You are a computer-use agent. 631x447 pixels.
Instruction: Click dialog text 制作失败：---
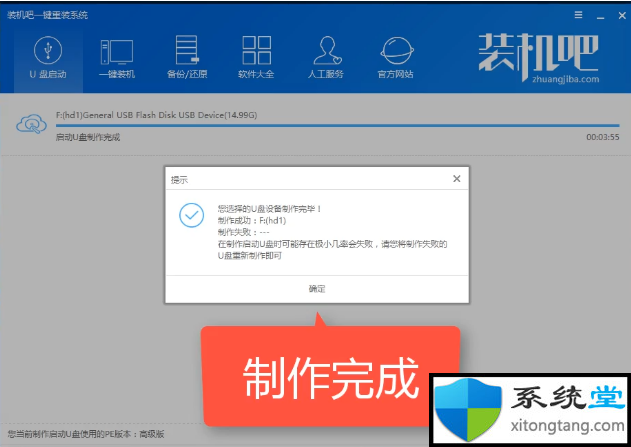click(243, 232)
